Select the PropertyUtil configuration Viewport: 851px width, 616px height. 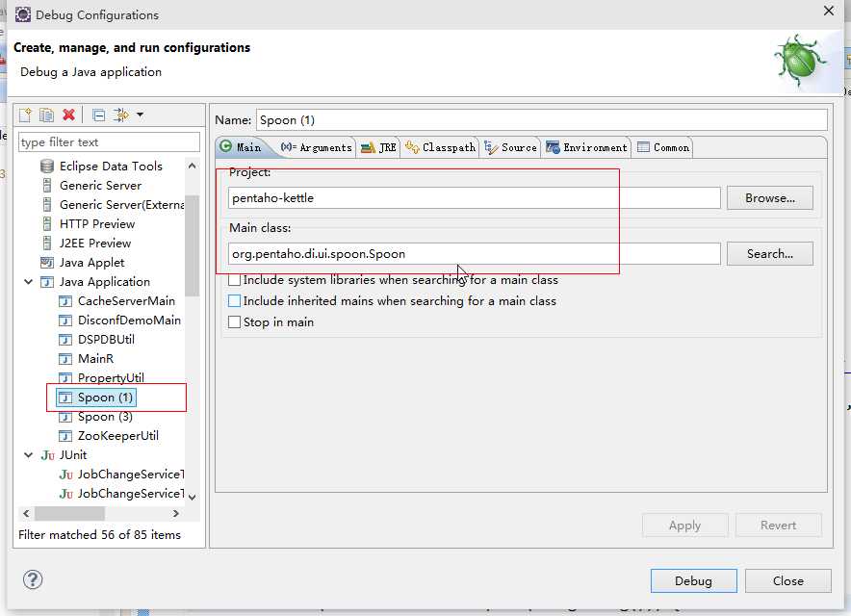(111, 377)
